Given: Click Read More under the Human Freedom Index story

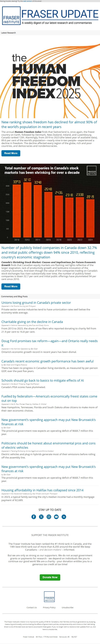Looking at the screenshot, I should (x=11, y=153).
